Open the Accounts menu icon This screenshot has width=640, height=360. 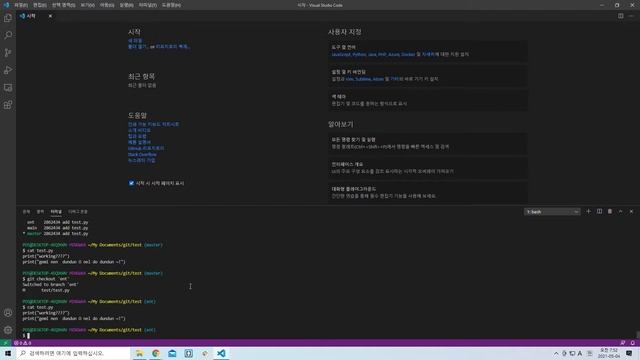click(x=8, y=313)
